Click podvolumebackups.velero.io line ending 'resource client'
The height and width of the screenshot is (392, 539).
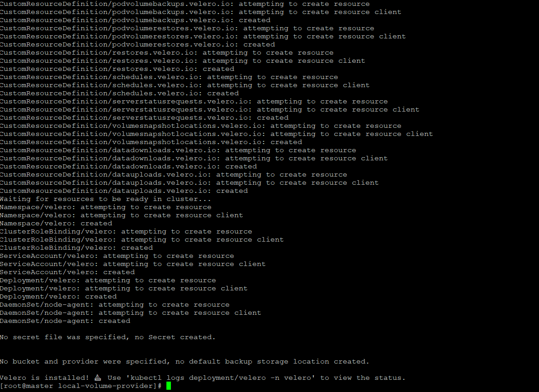click(201, 12)
